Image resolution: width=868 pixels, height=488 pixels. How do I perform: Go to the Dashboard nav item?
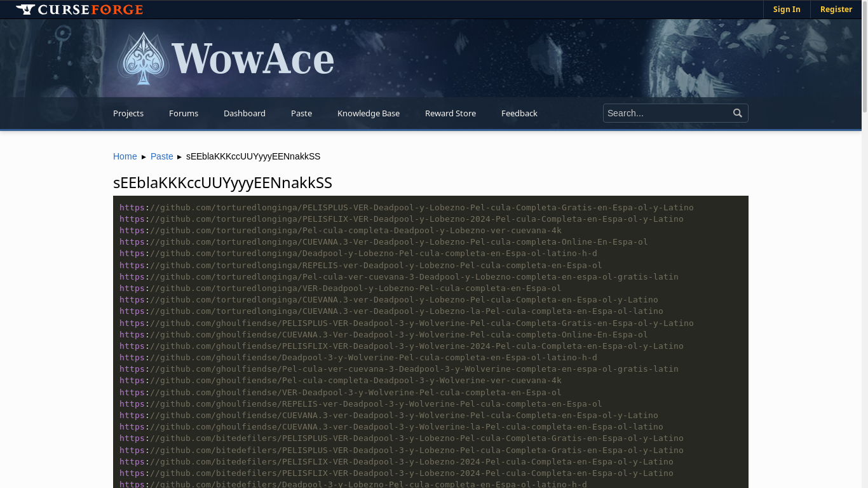click(245, 113)
